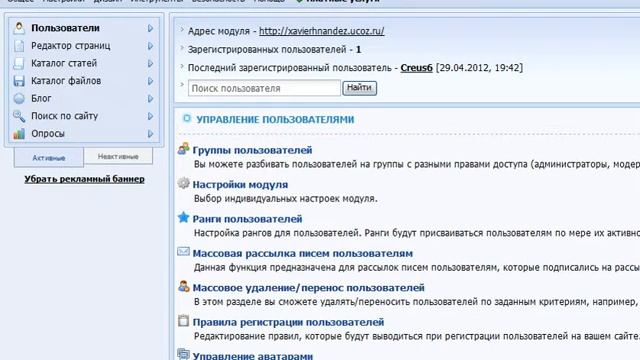
Task: Open the xavierhnandez.ucoz.ru module address link
Action: tap(322, 31)
